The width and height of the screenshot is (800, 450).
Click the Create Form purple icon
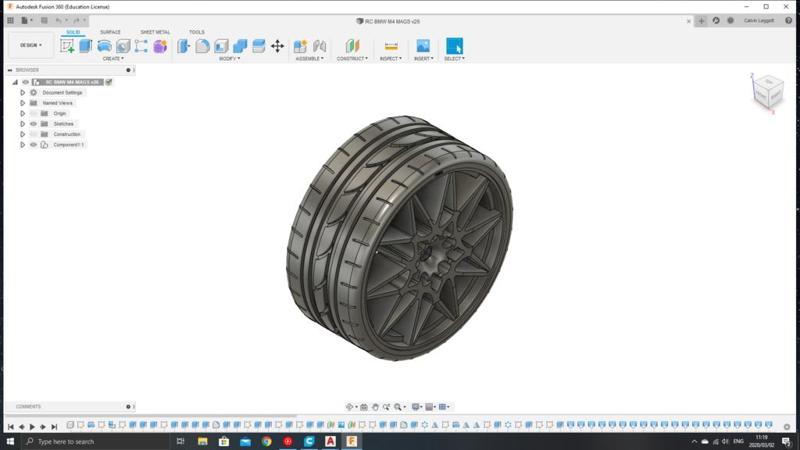coord(160,46)
